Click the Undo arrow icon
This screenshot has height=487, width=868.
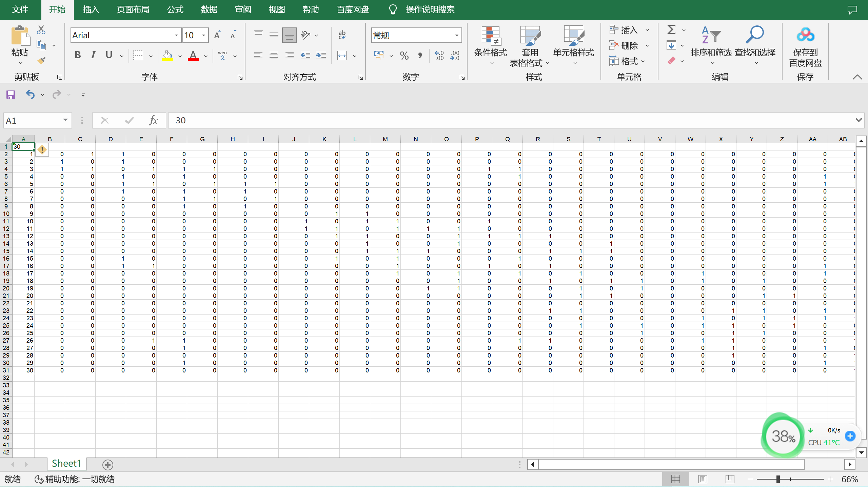[30, 95]
